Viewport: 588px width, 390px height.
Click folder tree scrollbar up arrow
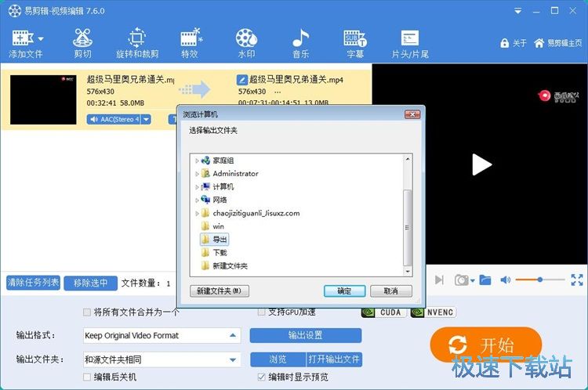tap(407, 159)
